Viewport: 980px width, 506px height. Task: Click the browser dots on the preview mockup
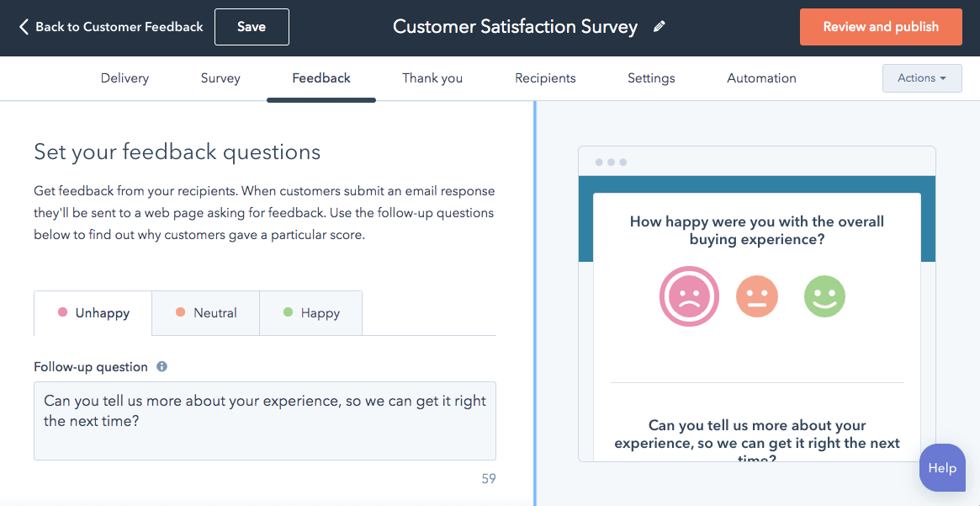click(612, 160)
